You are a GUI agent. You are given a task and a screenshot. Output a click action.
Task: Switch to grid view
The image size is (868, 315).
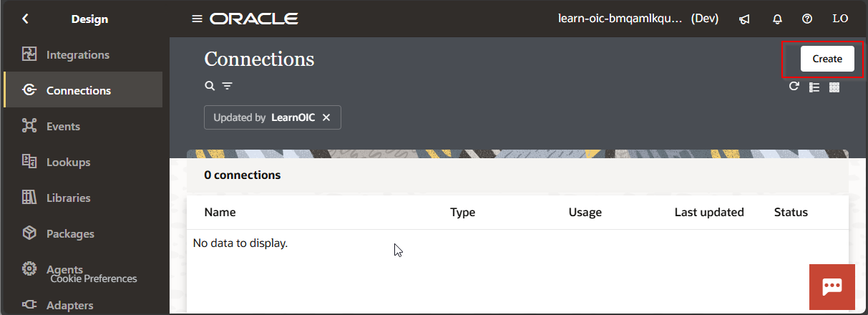pyautogui.click(x=834, y=87)
